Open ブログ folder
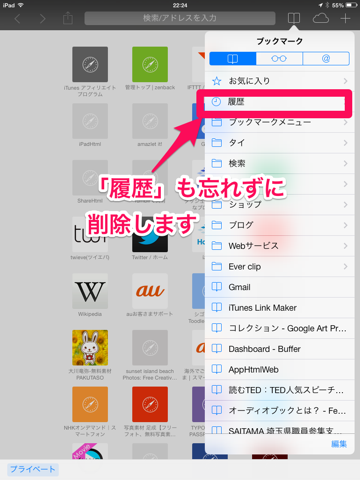Image resolution: width=360 pixels, height=480 pixels. tap(279, 225)
